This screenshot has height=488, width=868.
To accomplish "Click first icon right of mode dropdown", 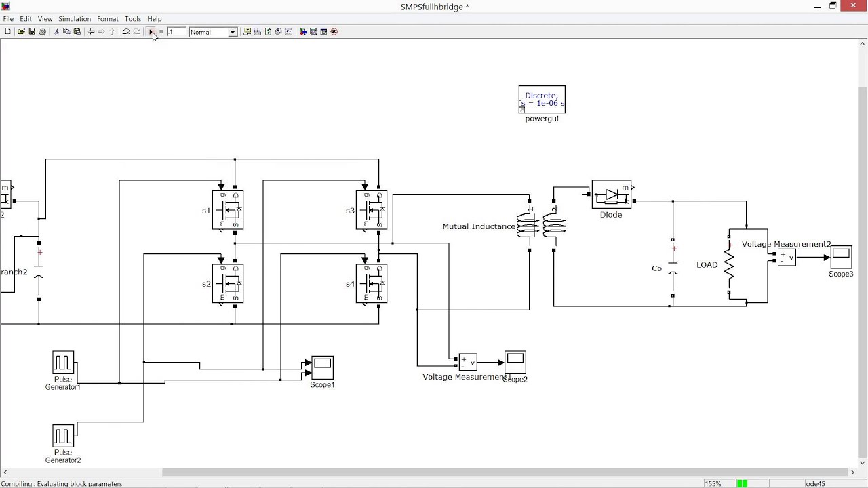I will click(x=247, y=32).
